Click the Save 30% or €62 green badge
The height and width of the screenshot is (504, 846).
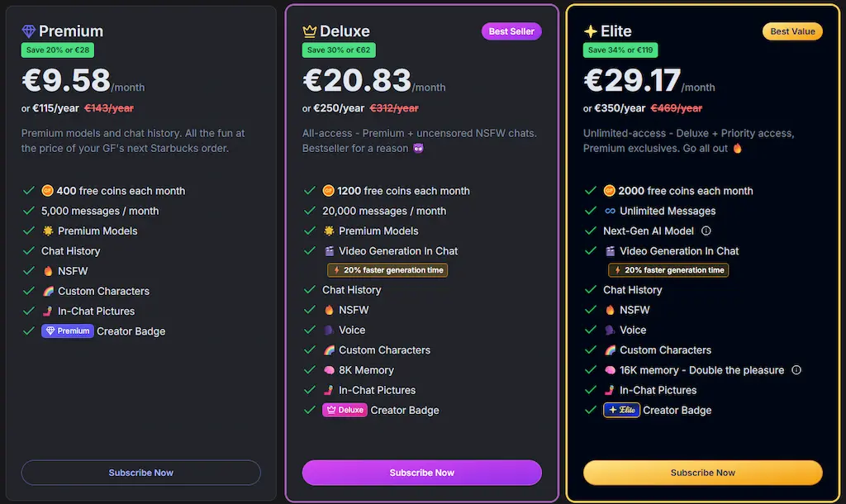coord(339,50)
